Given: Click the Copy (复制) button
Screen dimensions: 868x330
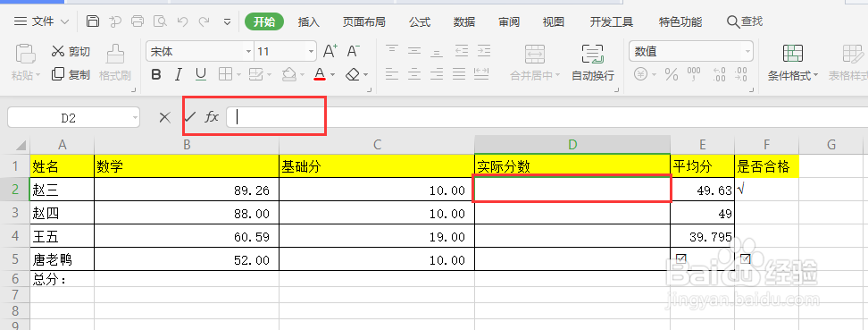Looking at the screenshot, I should (71, 74).
